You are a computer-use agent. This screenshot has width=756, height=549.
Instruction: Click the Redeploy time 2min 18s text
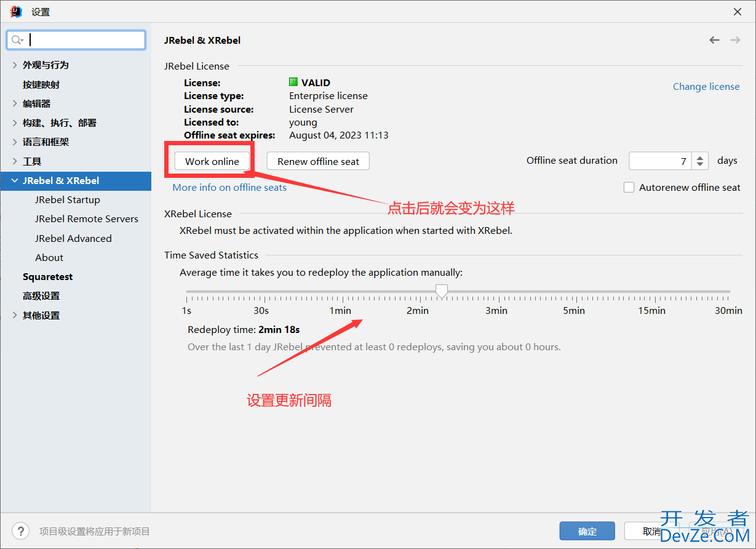(x=244, y=329)
